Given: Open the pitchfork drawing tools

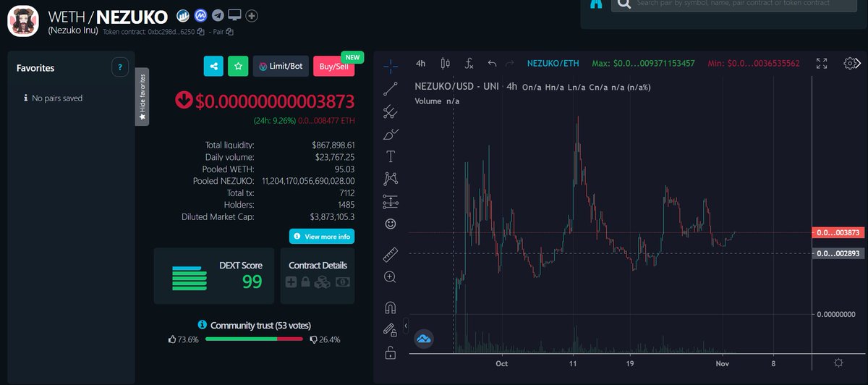Looking at the screenshot, I should pos(391,111).
